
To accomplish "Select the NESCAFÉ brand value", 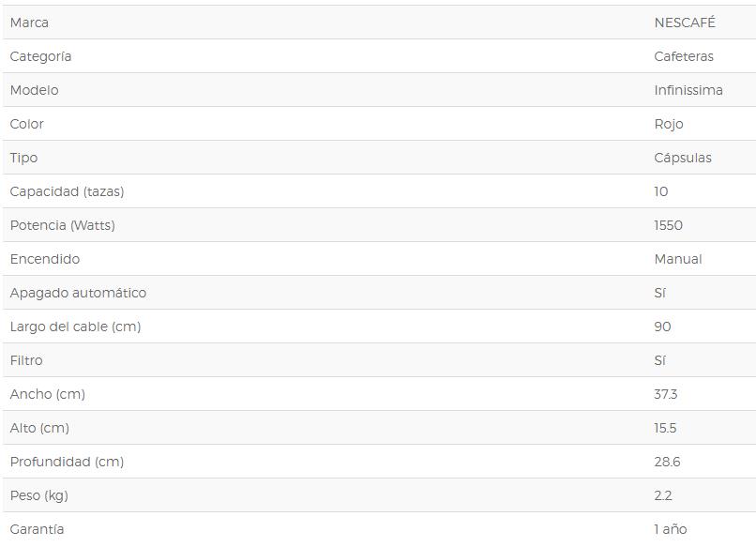I will click(685, 23).
